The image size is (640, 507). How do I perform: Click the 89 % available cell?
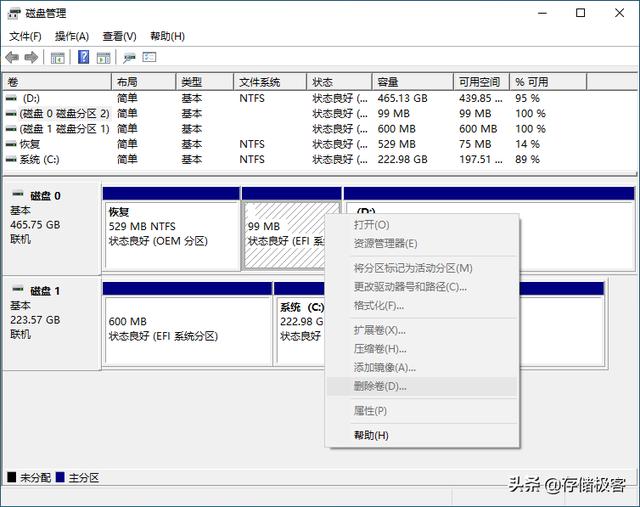tap(527, 160)
